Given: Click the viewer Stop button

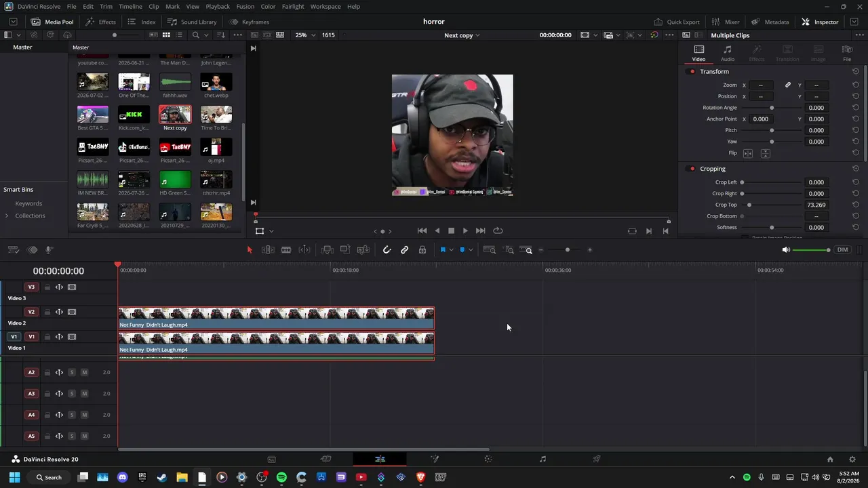Looking at the screenshot, I should point(452,231).
